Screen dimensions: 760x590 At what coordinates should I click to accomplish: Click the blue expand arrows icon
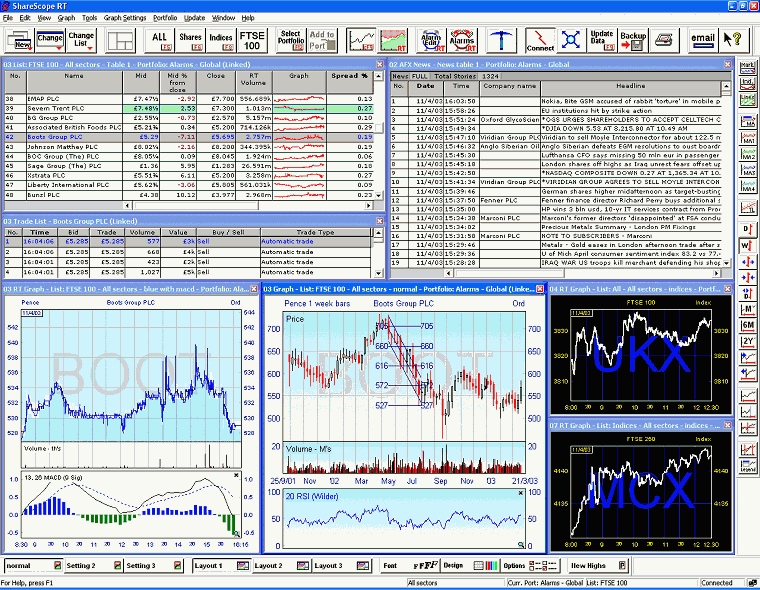coord(571,40)
